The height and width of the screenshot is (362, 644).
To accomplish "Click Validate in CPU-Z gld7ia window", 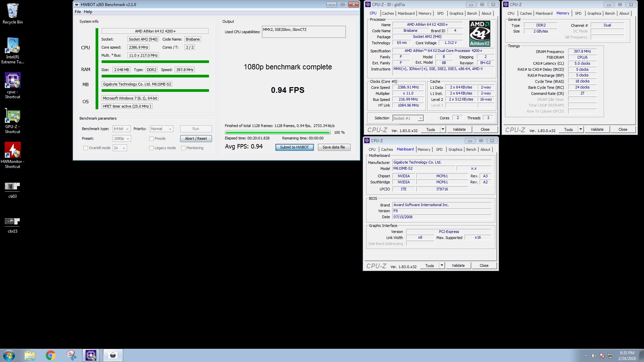I will 459,129.
